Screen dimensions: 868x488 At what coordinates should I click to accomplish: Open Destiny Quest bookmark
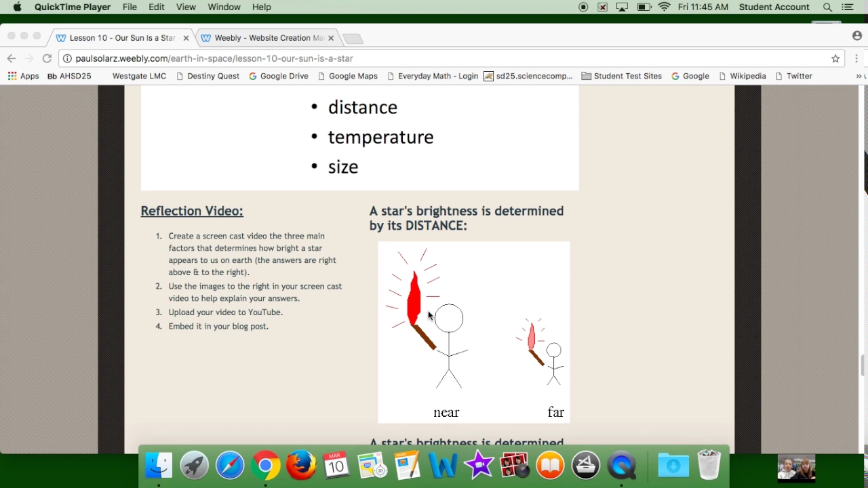pos(208,76)
